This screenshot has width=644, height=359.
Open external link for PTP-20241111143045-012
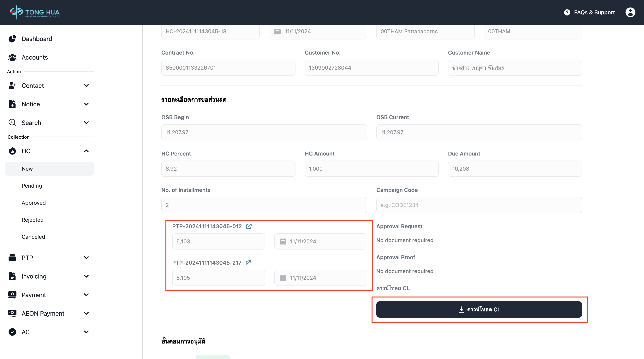(248, 226)
